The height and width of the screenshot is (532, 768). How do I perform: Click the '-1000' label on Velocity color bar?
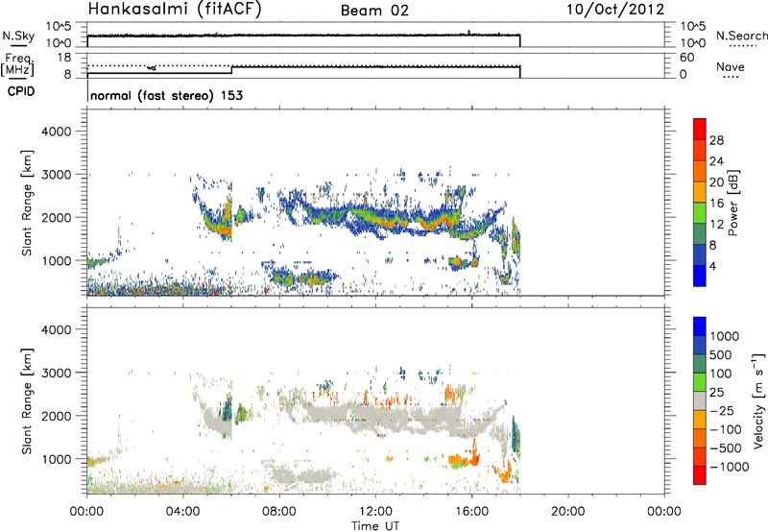(x=729, y=467)
